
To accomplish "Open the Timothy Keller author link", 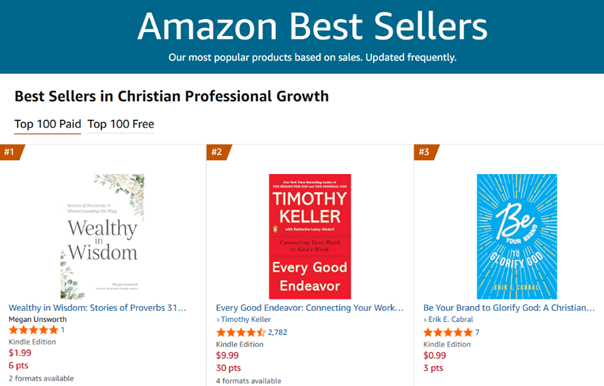I will (246, 319).
